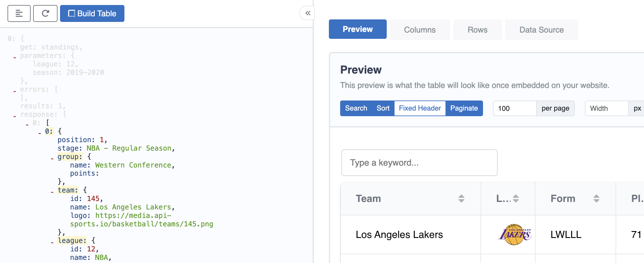Click the stage: NBA - Regular Season line
The height and width of the screenshot is (263, 644).
point(116,148)
